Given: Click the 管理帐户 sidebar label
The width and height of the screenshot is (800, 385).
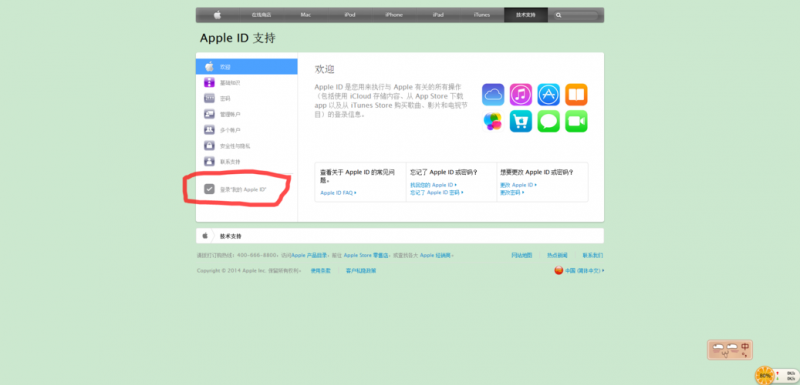Looking at the screenshot, I should pos(230,115).
